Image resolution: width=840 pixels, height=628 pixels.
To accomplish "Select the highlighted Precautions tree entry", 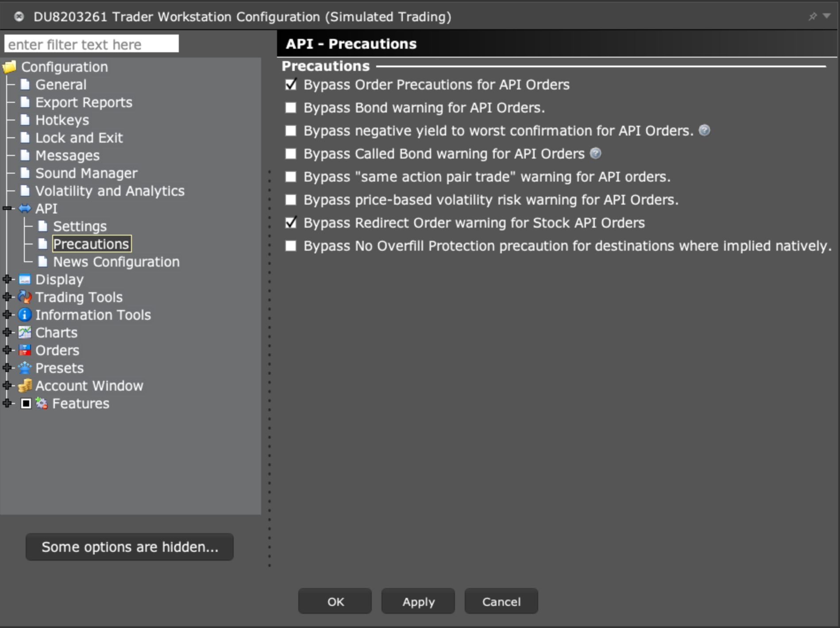I will click(92, 244).
